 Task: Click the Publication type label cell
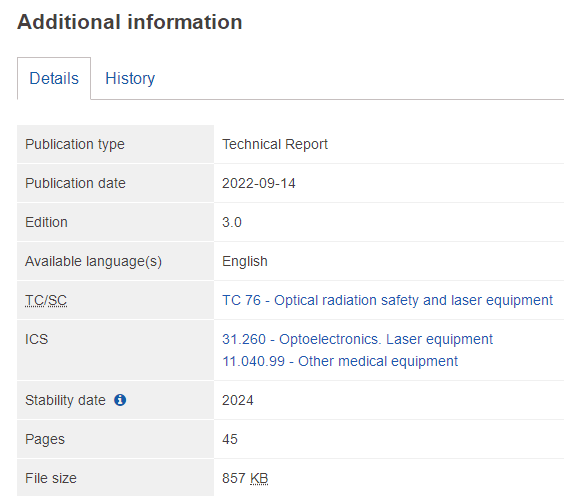(x=115, y=144)
